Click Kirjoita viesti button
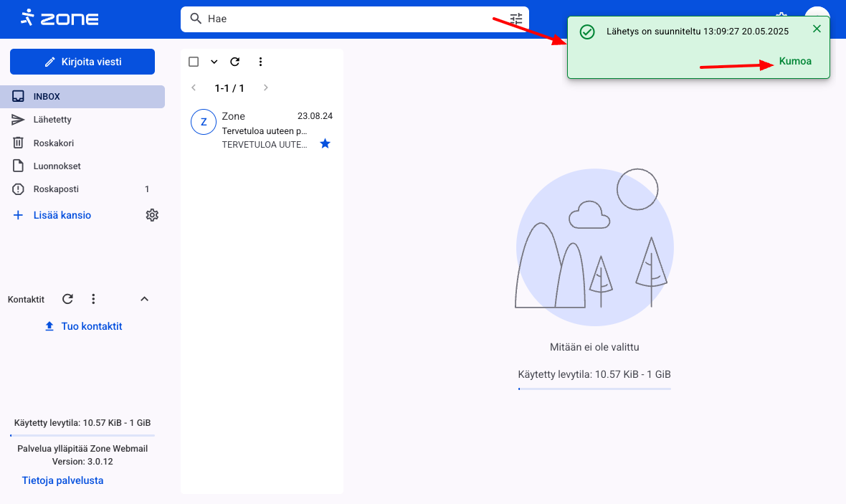Image resolution: width=846 pixels, height=504 pixels. click(x=82, y=62)
